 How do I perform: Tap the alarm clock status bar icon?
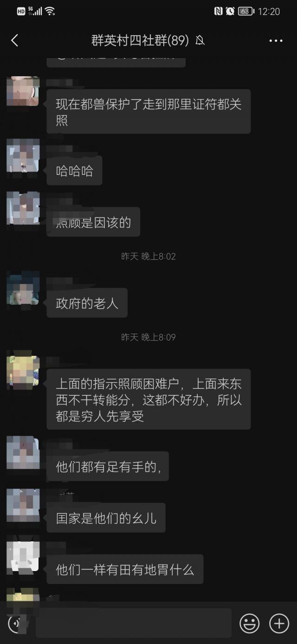(230, 11)
